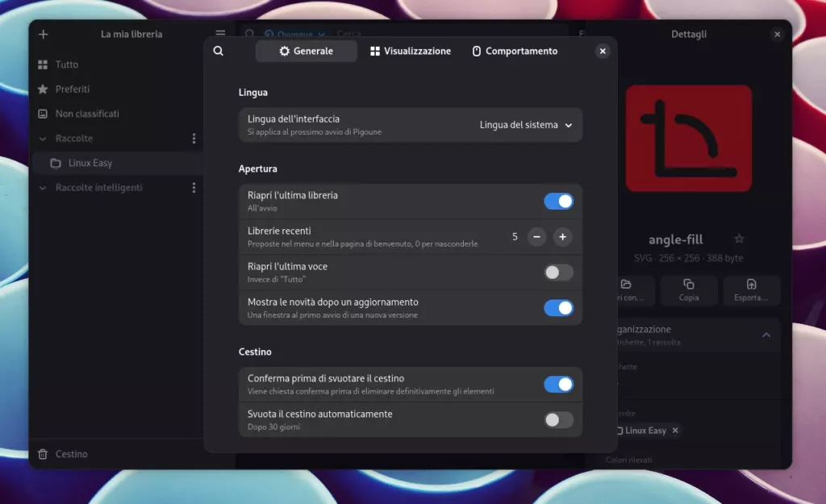Enable the Riapri l'ultima voce switch
This screenshot has width=826, height=504.
558,273
